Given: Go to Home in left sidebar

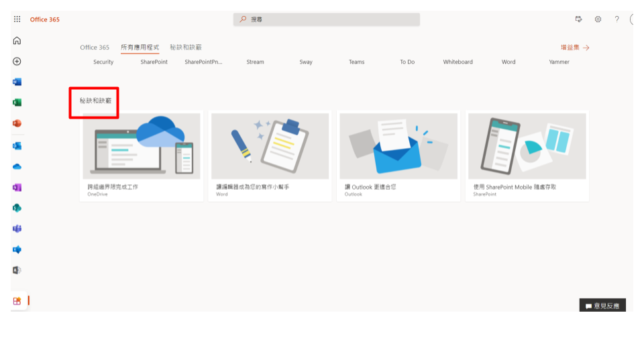Looking at the screenshot, I should (x=17, y=41).
